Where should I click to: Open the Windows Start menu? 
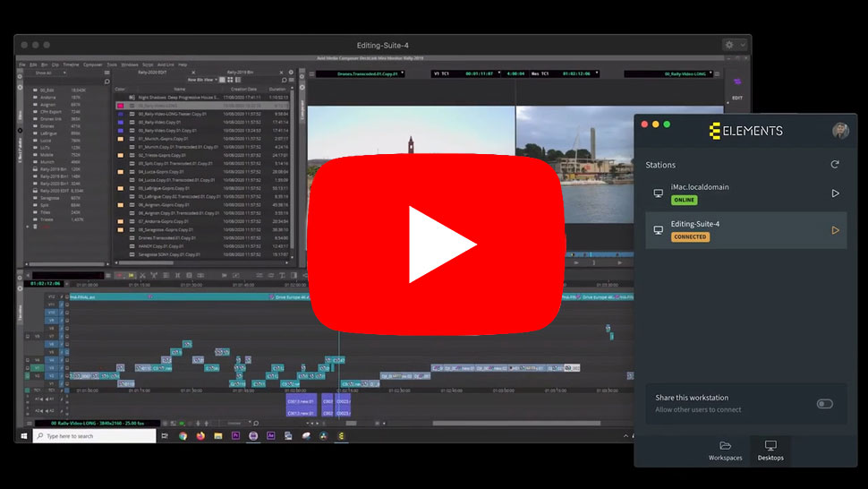tap(23, 436)
